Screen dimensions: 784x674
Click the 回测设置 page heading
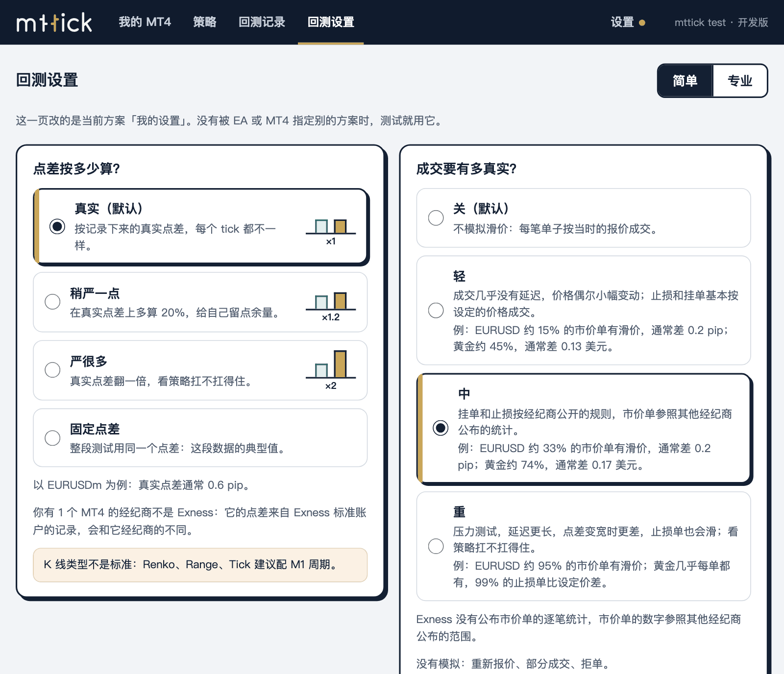(x=47, y=80)
